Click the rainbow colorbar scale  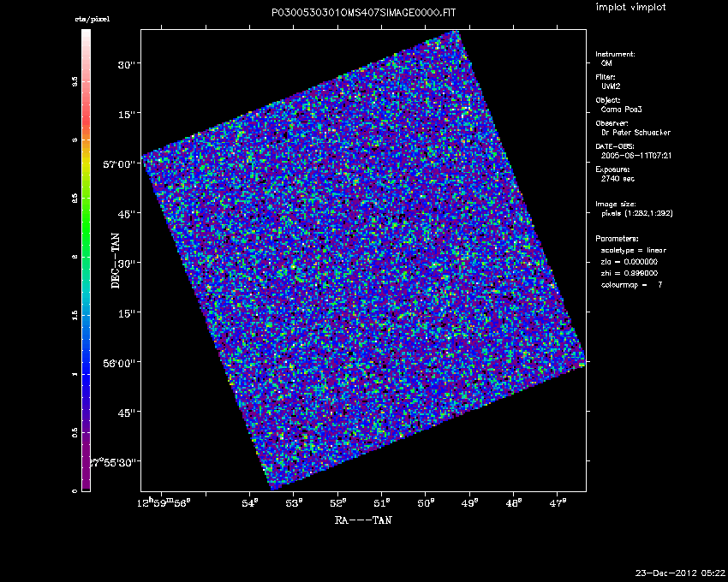pos(86,260)
